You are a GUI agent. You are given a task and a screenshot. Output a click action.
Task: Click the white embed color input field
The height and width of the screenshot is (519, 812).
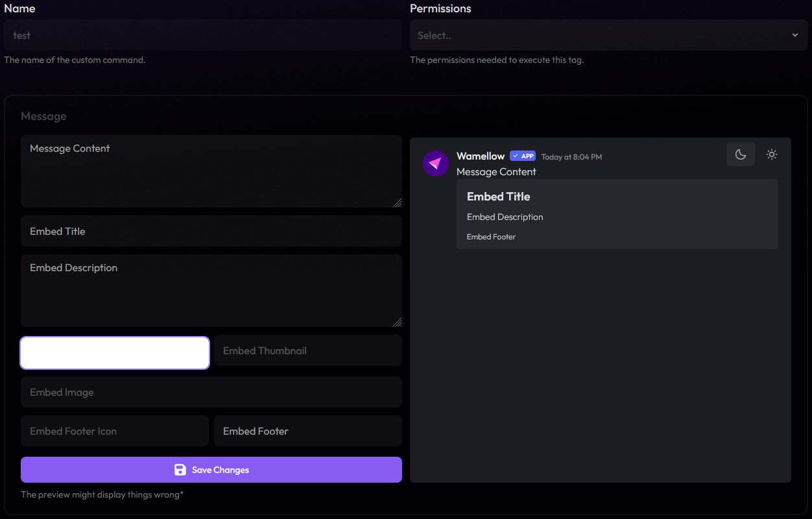coord(114,353)
